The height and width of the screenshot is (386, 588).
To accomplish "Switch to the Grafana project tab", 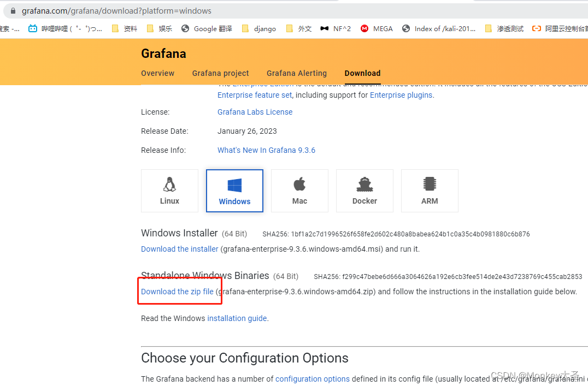I will coord(221,73).
